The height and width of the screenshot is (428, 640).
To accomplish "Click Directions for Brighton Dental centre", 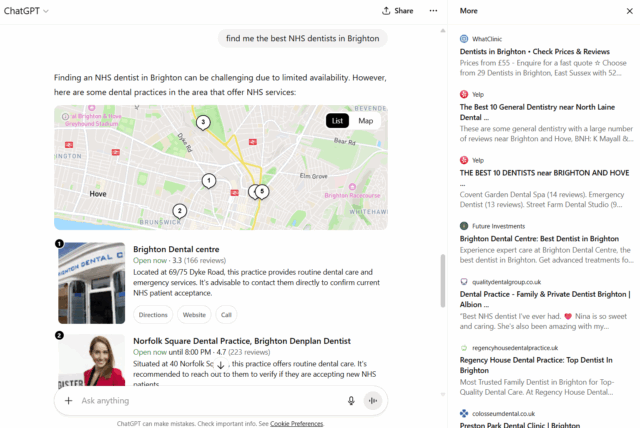I will click(x=153, y=314).
